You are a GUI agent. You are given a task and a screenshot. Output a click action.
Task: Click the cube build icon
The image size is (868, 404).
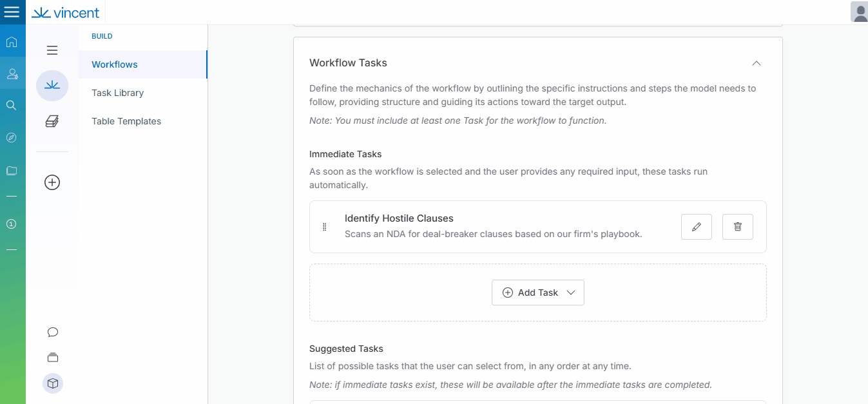tap(53, 383)
